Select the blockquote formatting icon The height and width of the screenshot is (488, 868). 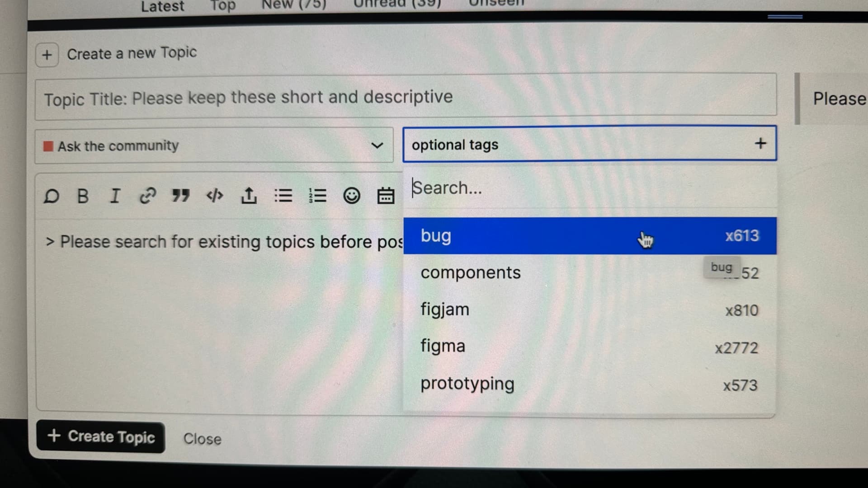tap(181, 197)
